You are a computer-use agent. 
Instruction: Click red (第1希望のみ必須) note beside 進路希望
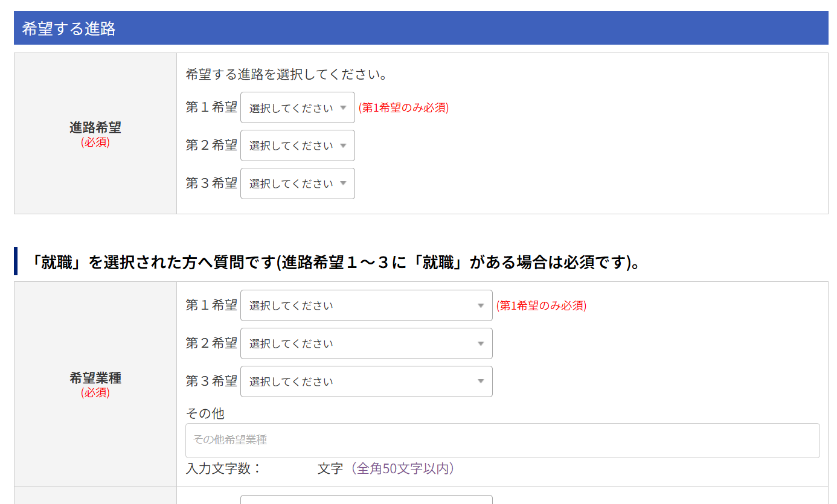click(x=403, y=108)
